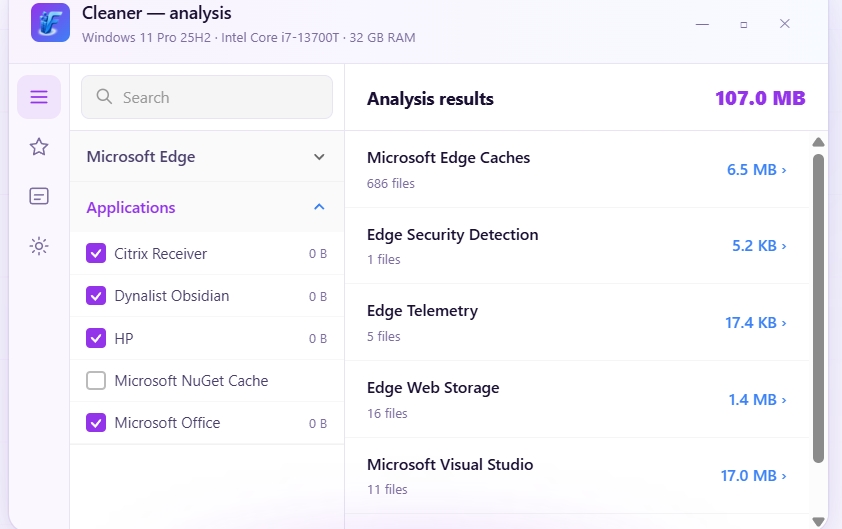The height and width of the screenshot is (529, 842).
Task: Click the scrollbar down arrow
Action: pos(818,521)
